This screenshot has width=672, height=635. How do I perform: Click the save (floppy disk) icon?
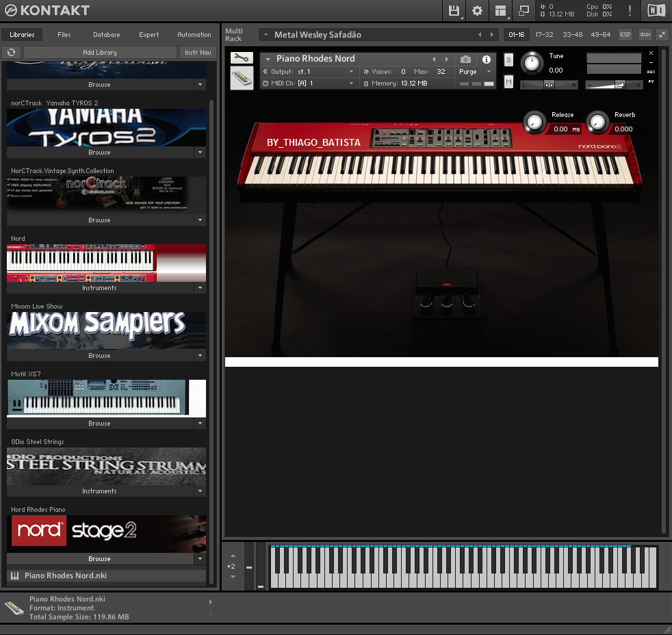click(454, 10)
